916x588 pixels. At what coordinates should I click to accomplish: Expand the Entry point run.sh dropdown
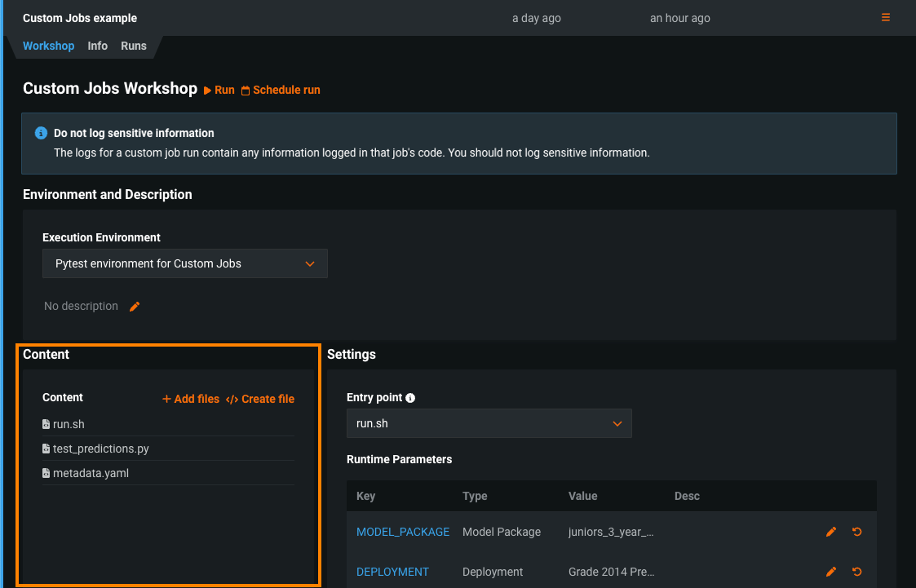tap(489, 424)
